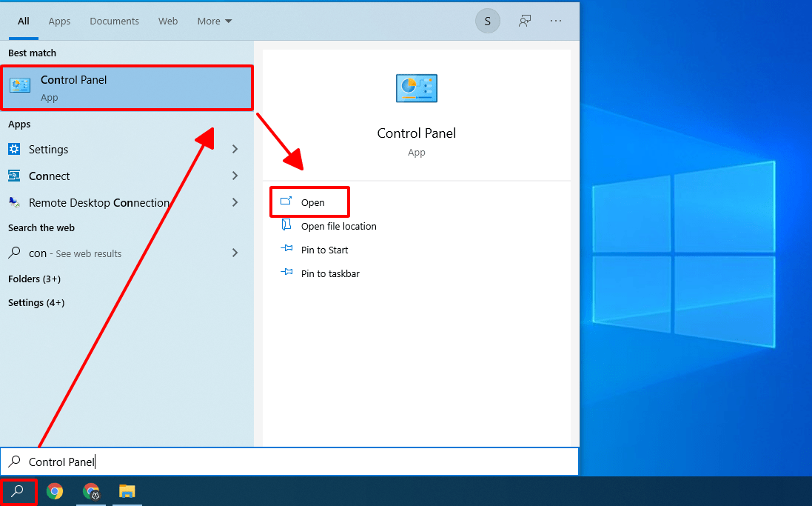Expand Remote Desktop Connection result arrow
The height and width of the screenshot is (506, 812).
click(235, 202)
